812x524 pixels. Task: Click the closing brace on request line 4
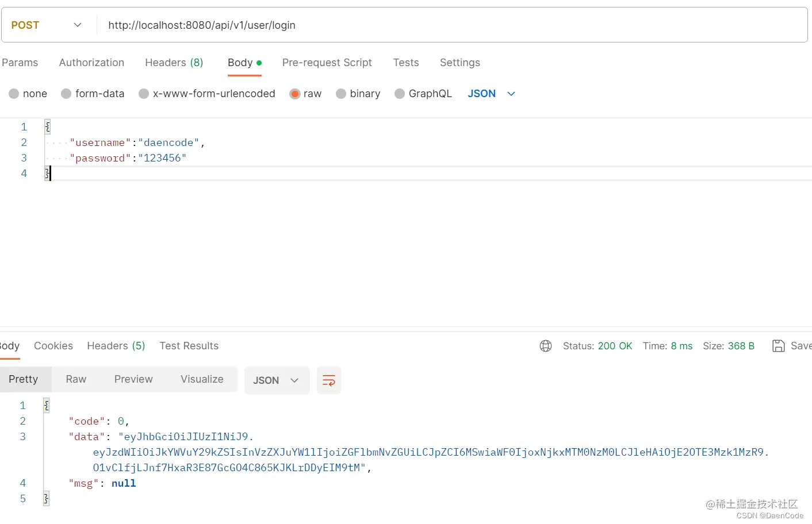[x=48, y=174]
